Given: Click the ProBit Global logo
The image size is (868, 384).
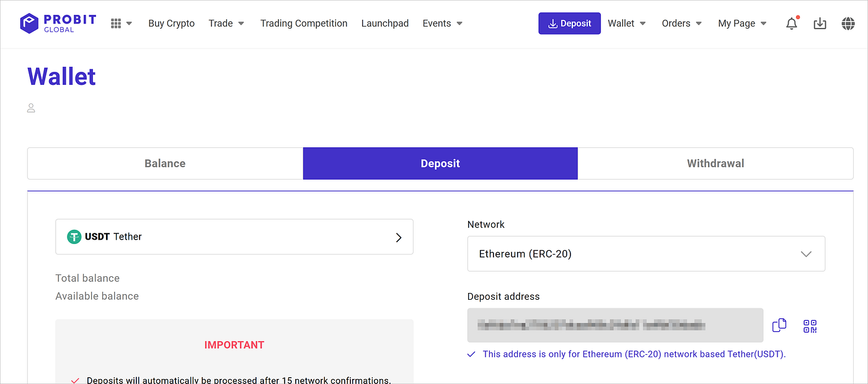Looking at the screenshot, I should (58, 23).
